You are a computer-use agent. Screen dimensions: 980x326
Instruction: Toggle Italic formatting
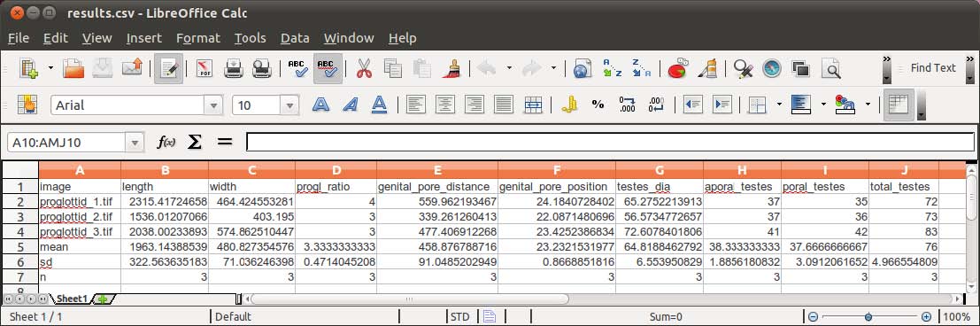coord(350,105)
